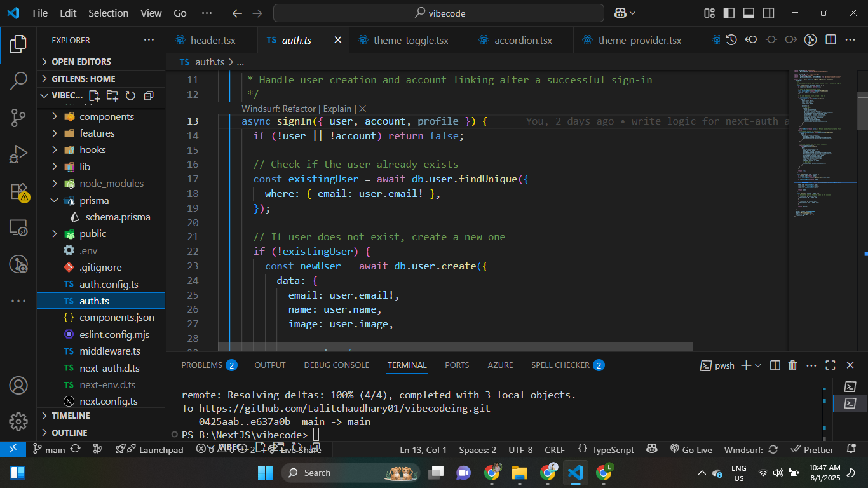
Task: Toggle the primary side bar layout
Action: click(729, 13)
